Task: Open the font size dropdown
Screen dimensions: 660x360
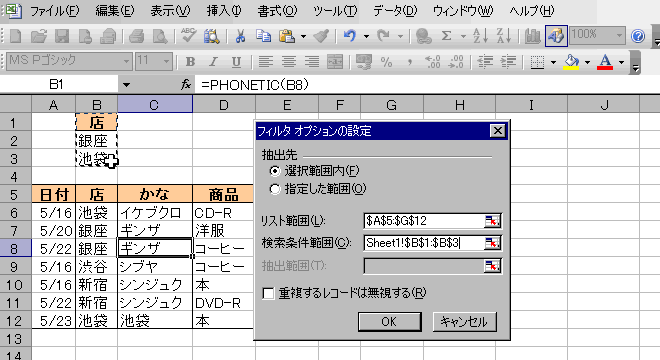Action: tap(167, 61)
